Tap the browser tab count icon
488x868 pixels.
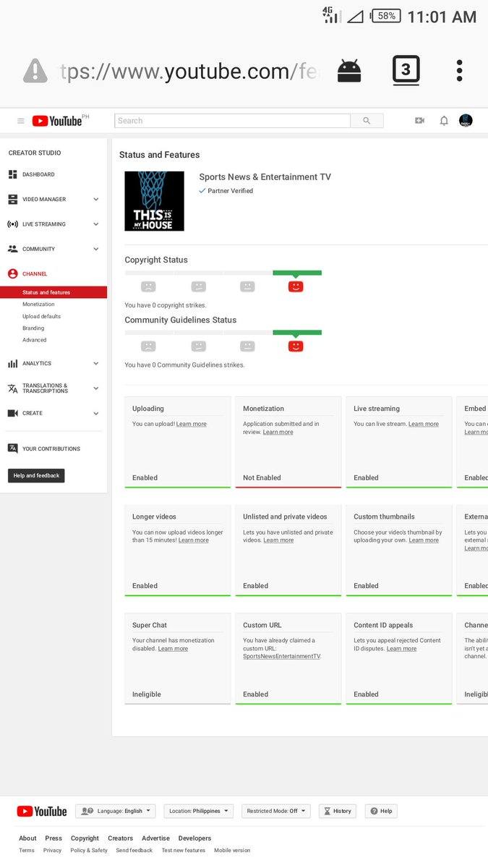406,70
